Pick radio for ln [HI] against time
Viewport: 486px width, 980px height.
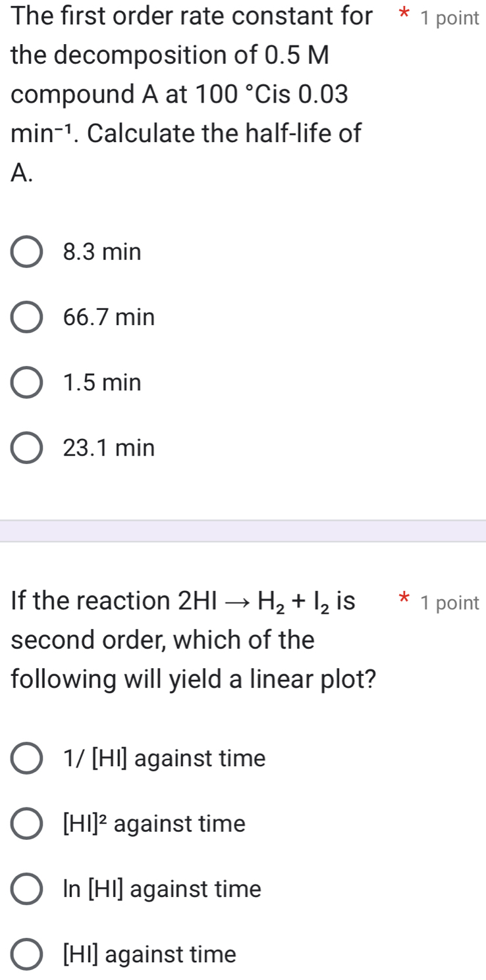pos(27,889)
